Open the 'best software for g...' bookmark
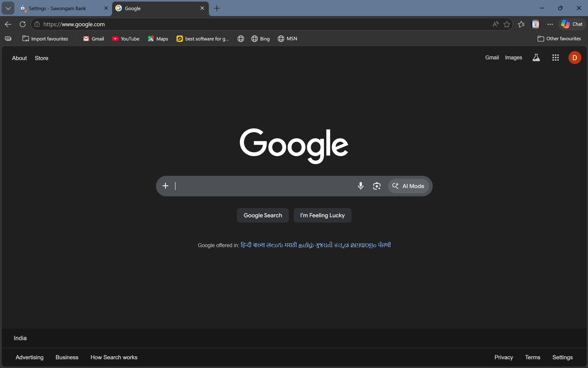The height and width of the screenshot is (368, 588). click(202, 39)
